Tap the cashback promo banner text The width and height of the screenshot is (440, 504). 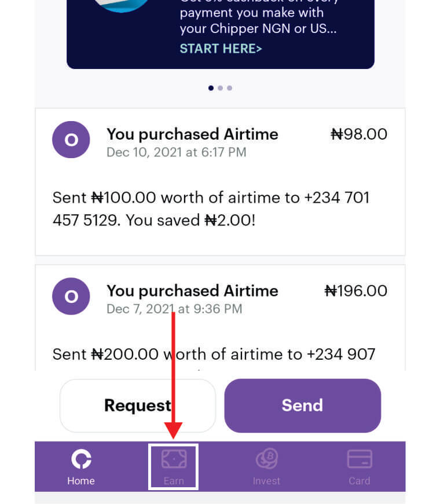click(x=258, y=20)
